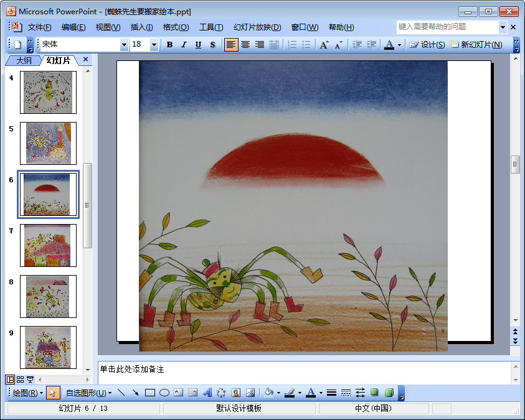Screen dimensions: 525x420
Task: Apply line color brush
Action: pos(290,393)
